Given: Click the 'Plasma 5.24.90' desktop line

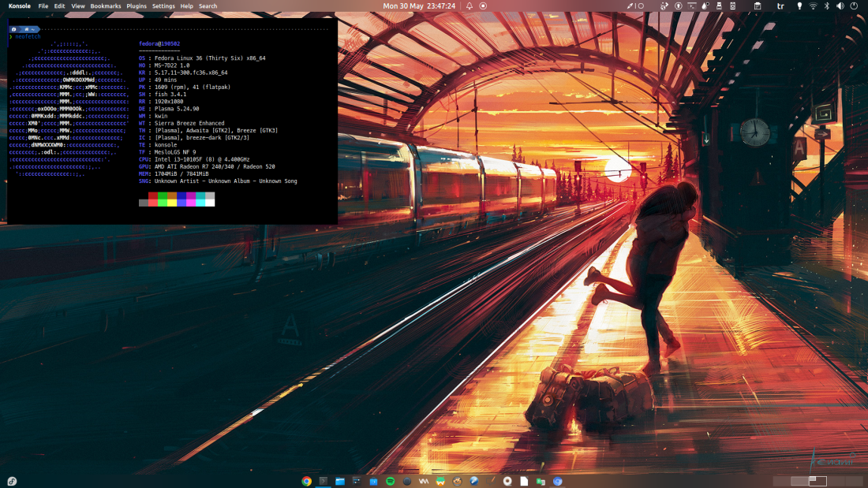Looking at the screenshot, I should (x=177, y=109).
